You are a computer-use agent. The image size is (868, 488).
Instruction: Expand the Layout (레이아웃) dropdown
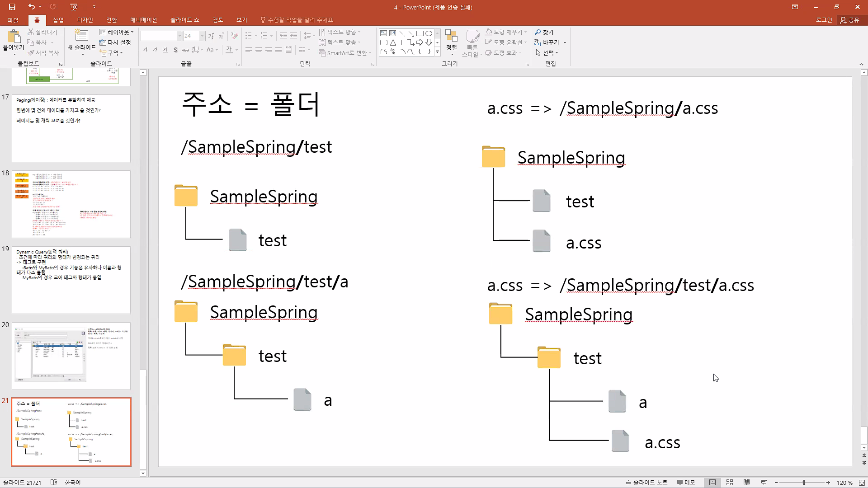117,32
